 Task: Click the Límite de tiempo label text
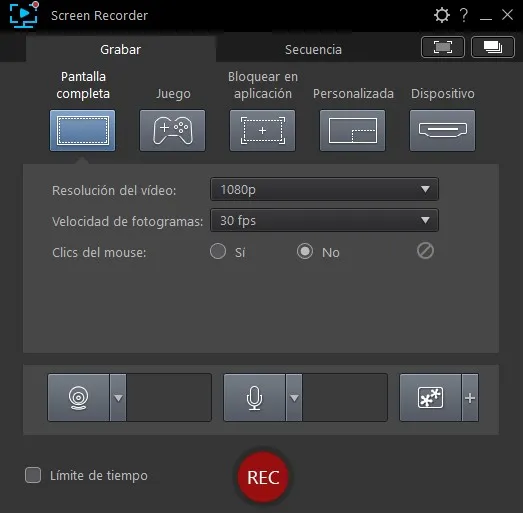(x=99, y=475)
